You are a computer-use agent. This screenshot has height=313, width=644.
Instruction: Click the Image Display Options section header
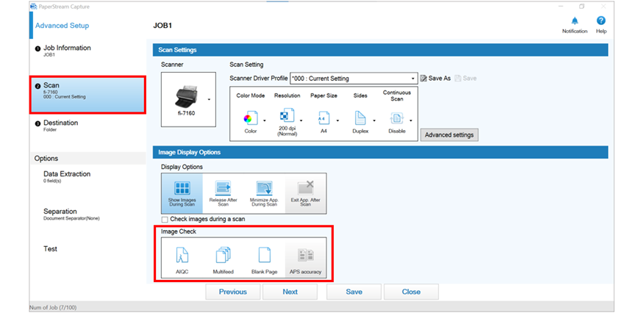(x=380, y=152)
